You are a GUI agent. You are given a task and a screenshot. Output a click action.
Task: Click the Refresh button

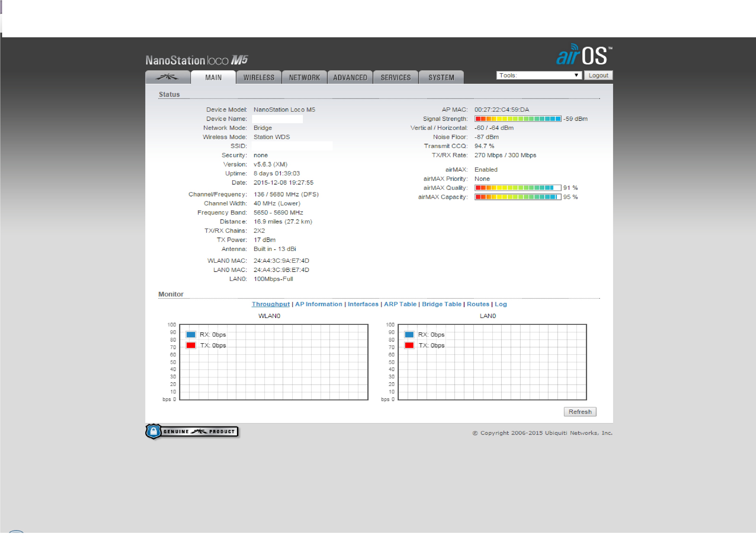coord(580,412)
